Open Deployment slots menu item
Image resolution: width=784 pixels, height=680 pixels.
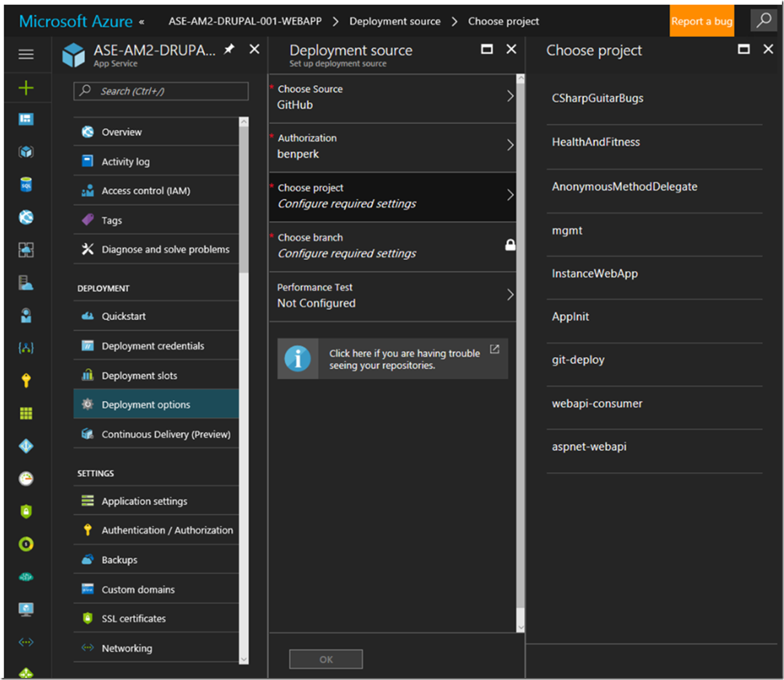(x=139, y=376)
